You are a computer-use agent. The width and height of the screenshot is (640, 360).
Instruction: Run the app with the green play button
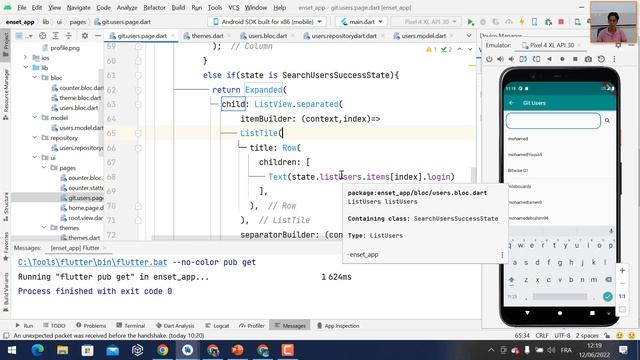[x=471, y=22]
